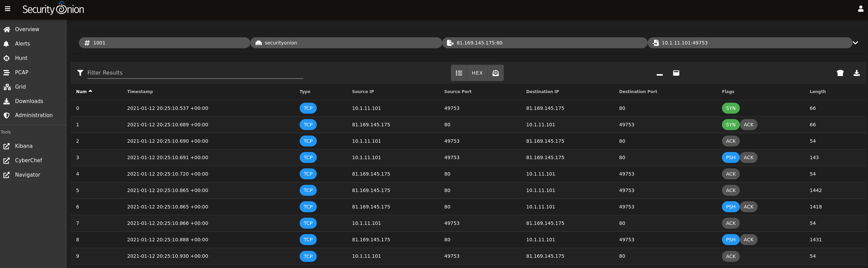The height and width of the screenshot is (268, 868).
Task: Click length 1431 in packet 8
Action: tap(816, 240)
